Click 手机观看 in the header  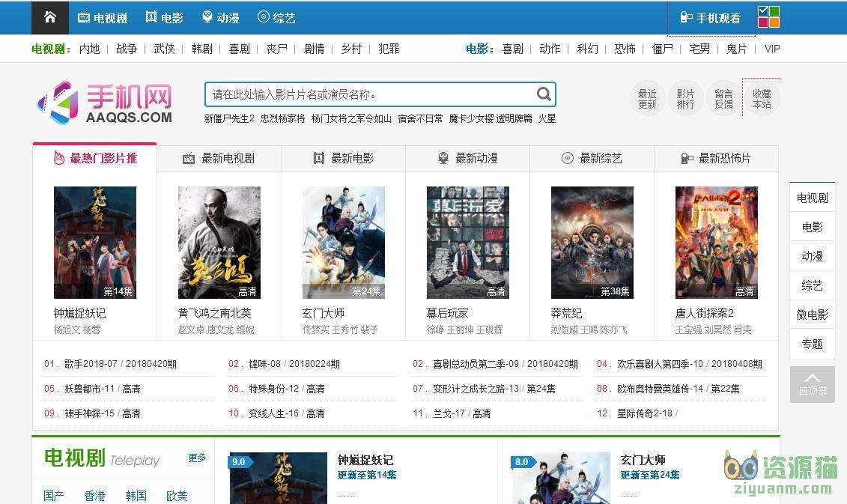(711, 18)
